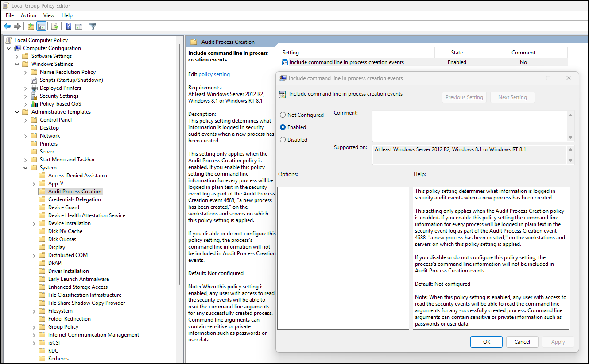Viewport: 589px width, 364px height.
Task: Click the Security Settings icon in tree
Action: pos(34,96)
